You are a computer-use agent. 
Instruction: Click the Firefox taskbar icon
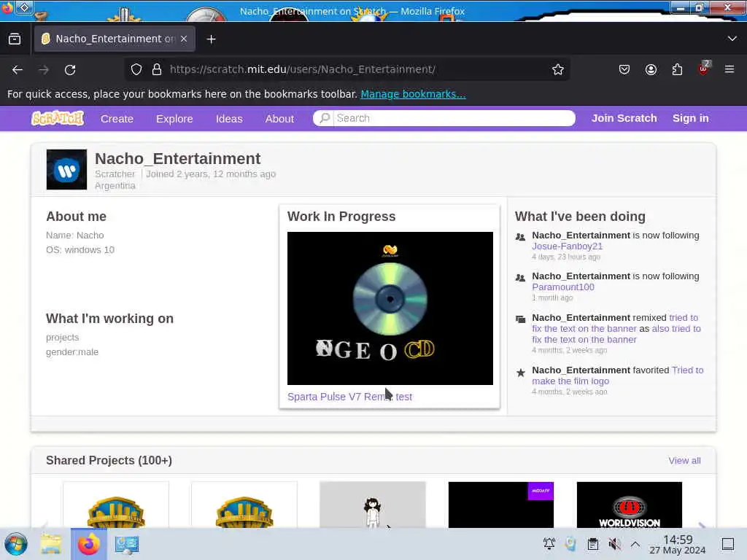coord(89,544)
